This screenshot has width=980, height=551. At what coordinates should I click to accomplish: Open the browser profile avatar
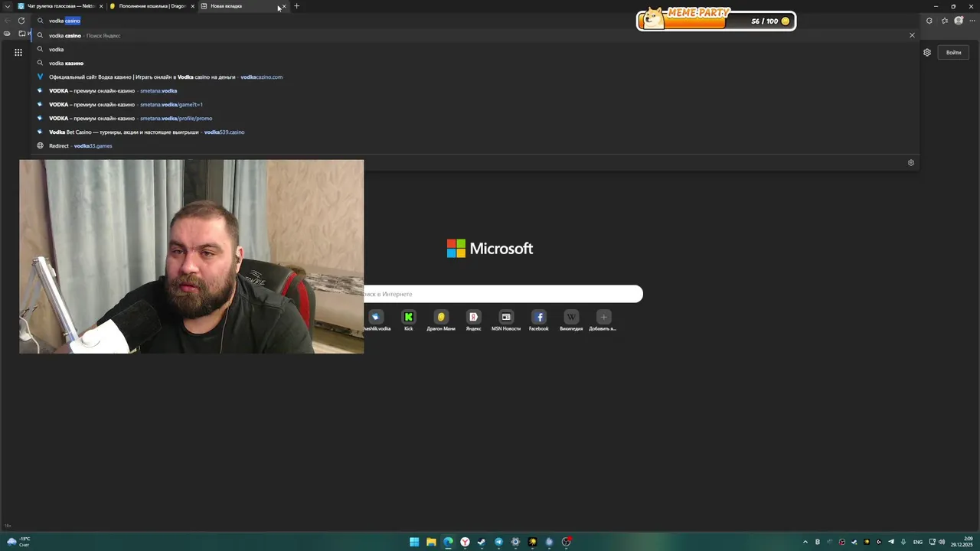click(x=959, y=21)
